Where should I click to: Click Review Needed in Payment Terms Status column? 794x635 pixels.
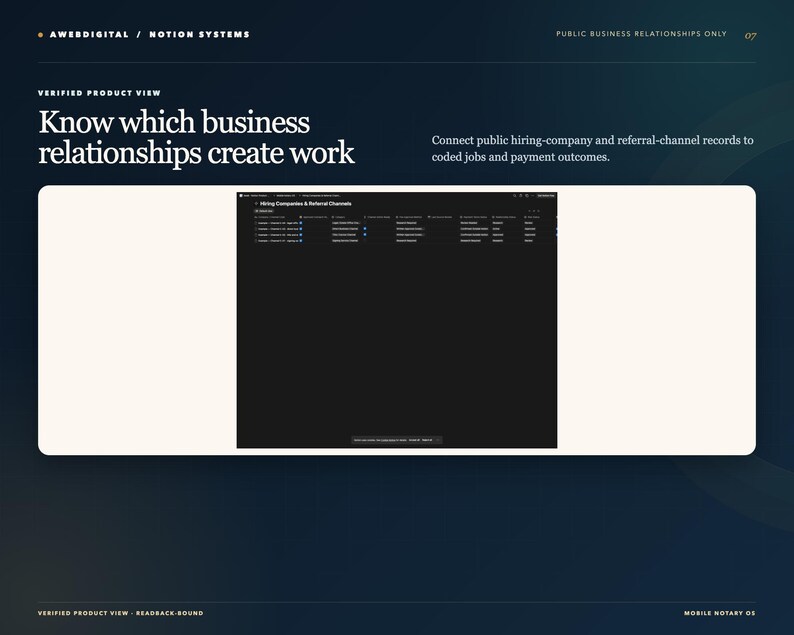point(469,223)
